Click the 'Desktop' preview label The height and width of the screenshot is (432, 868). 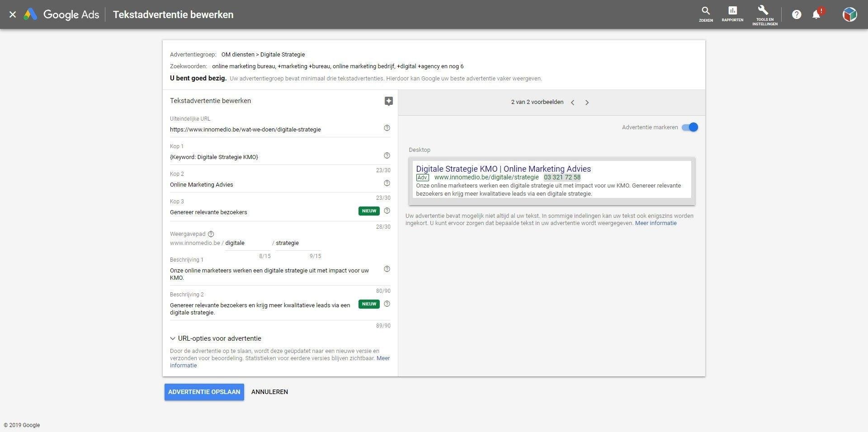click(x=420, y=150)
